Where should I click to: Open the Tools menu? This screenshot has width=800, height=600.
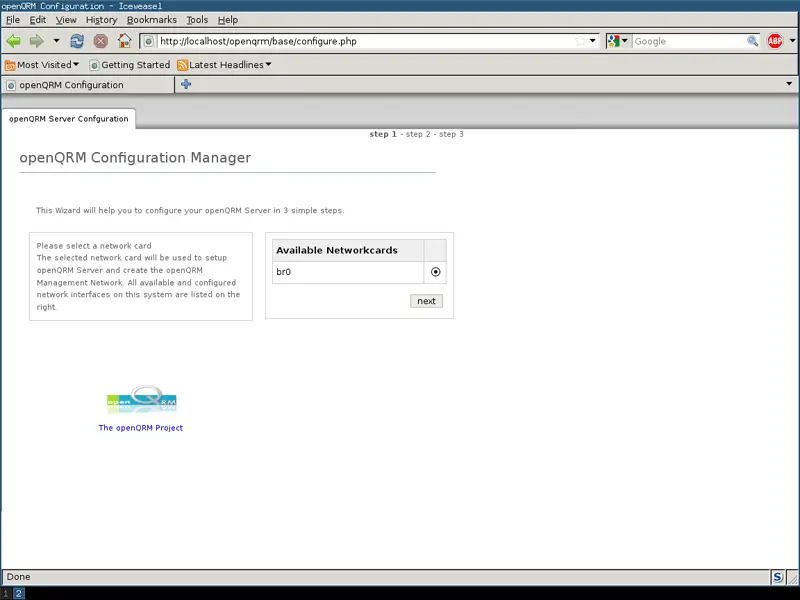coord(197,20)
